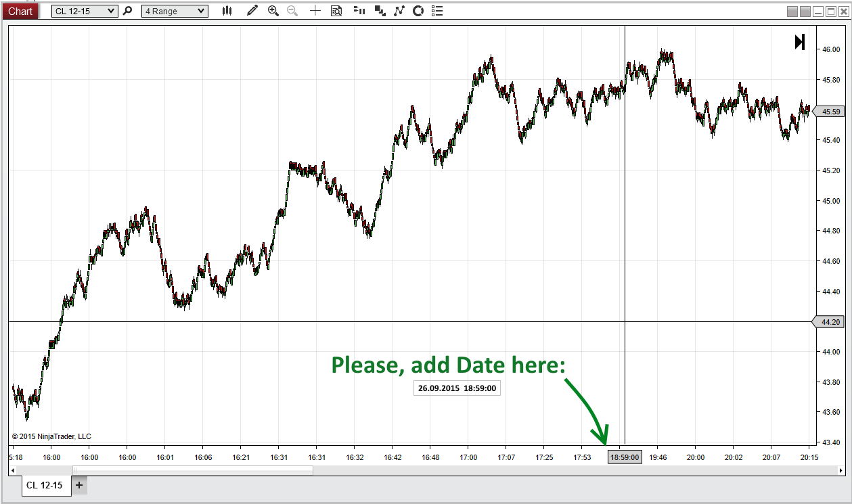This screenshot has height=504, width=852.
Task: Click the first gray link button
Action: pyautogui.click(x=792, y=12)
